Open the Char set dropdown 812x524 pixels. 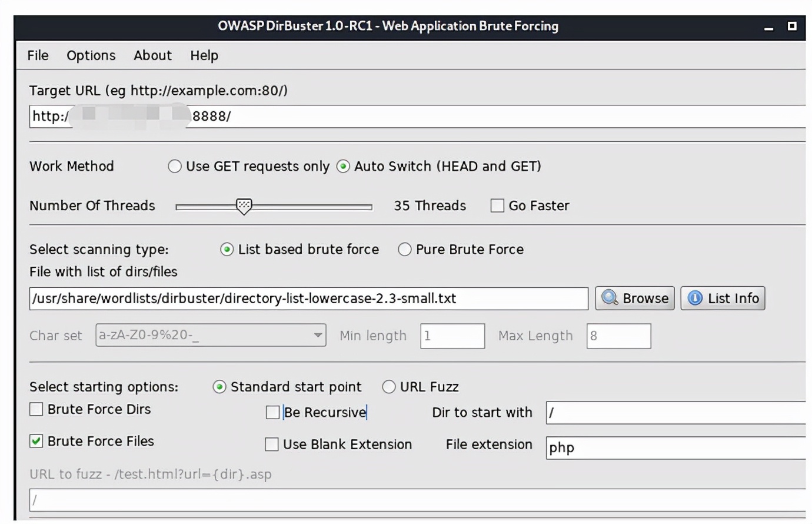click(211, 335)
